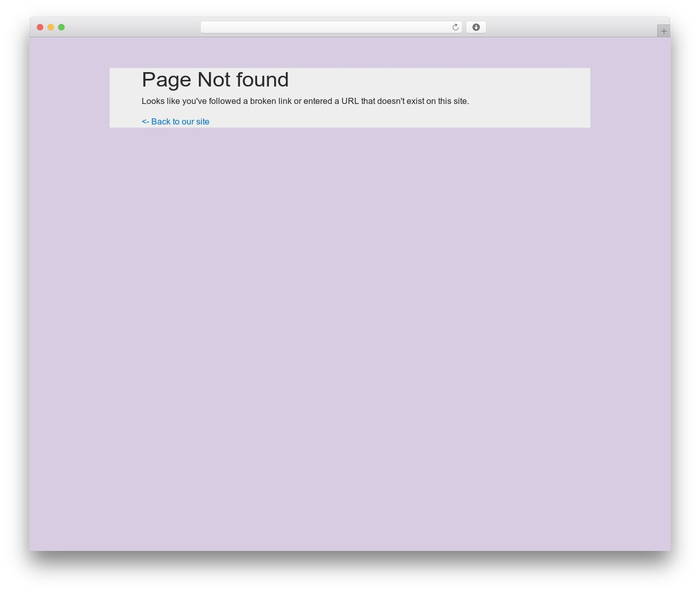Click the "Page Not found" heading
The height and width of the screenshot is (593, 700).
pos(215,80)
